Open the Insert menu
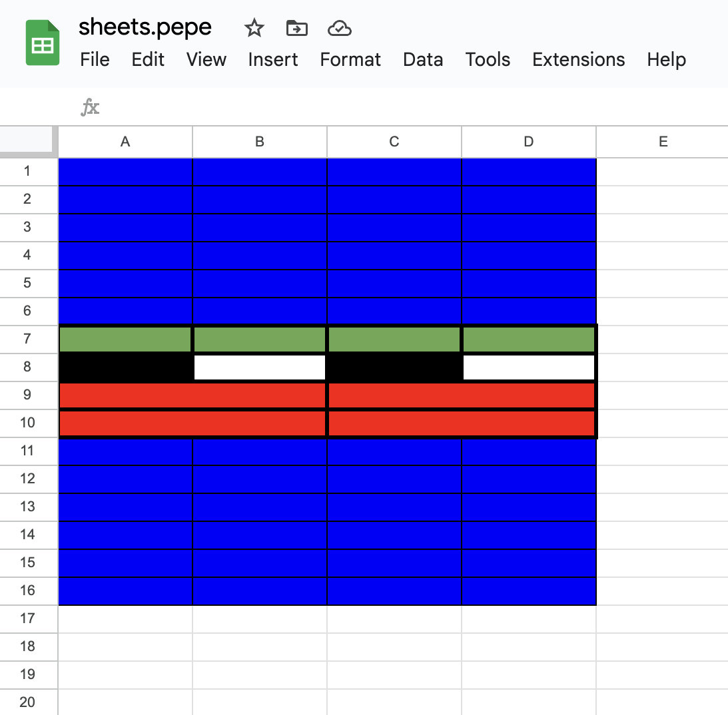Screen dimensions: 728x715 coord(273,59)
